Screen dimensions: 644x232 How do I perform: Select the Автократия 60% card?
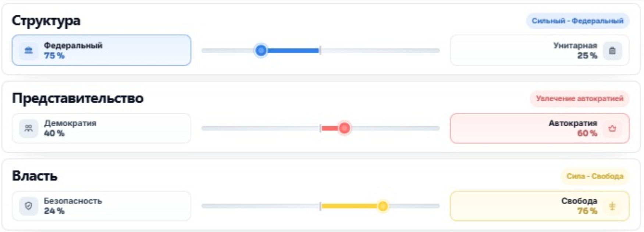pos(540,128)
